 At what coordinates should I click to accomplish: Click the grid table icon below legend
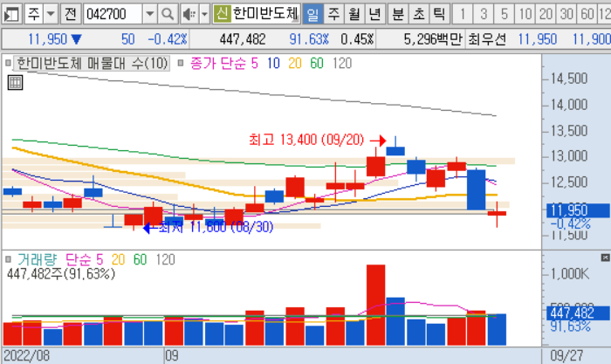click(x=15, y=83)
